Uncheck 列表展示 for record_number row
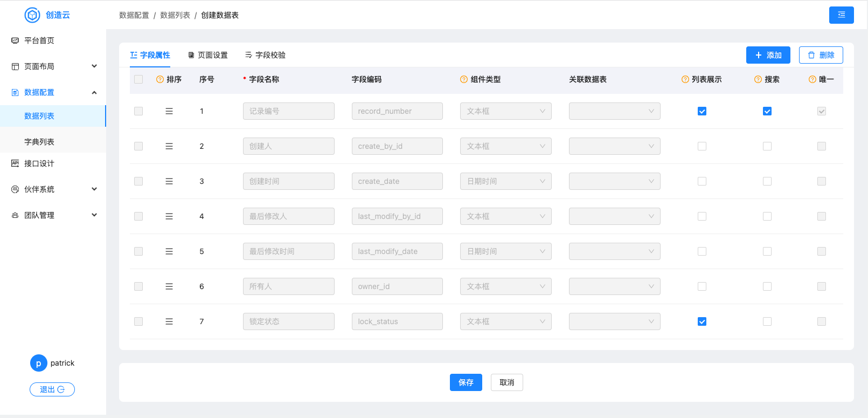This screenshot has width=868, height=418. point(702,111)
